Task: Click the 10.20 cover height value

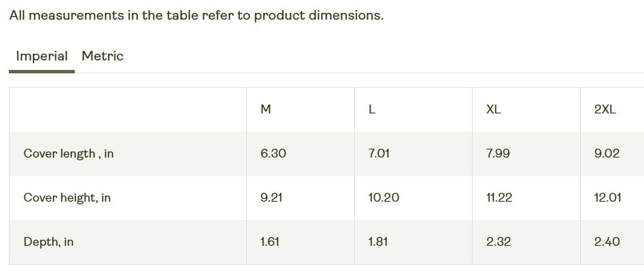Action: point(384,198)
